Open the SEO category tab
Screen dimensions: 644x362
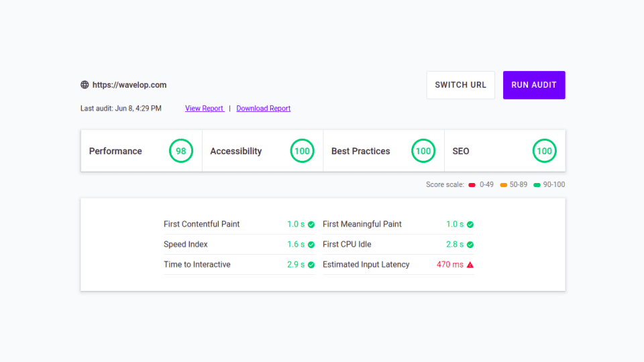click(x=461, y=151)
